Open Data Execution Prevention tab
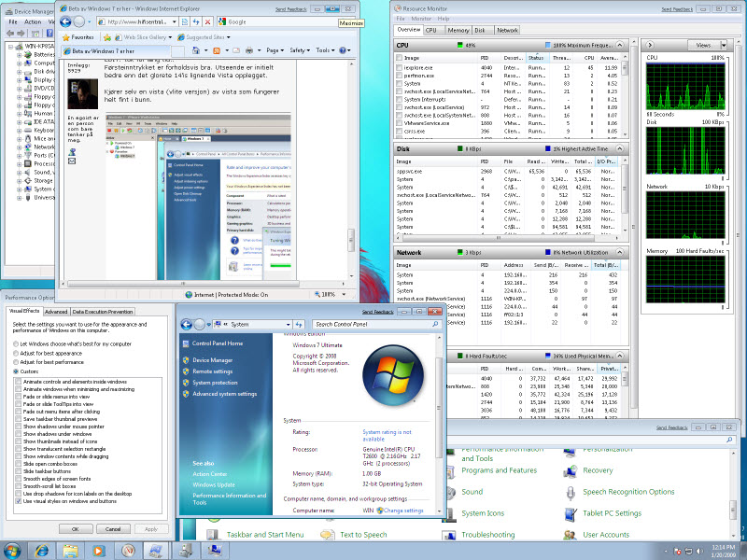 (103, 312)
